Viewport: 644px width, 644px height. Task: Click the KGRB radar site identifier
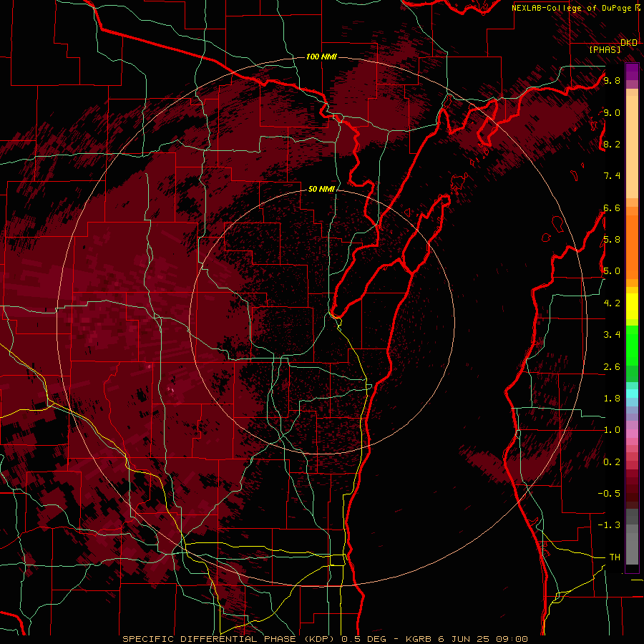pos(419,639)
